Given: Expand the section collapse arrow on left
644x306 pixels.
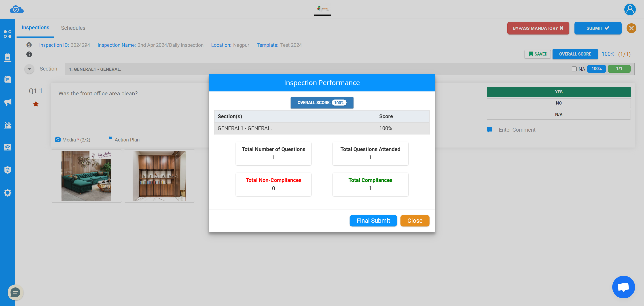Looking at the screenshot, I should (x=29, y=68).
